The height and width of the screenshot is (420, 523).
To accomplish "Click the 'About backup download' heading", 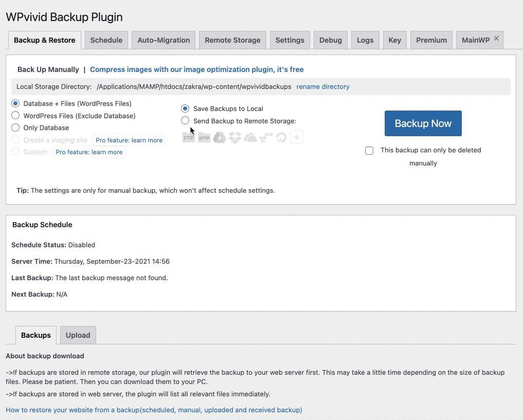I will coord(45,356).
